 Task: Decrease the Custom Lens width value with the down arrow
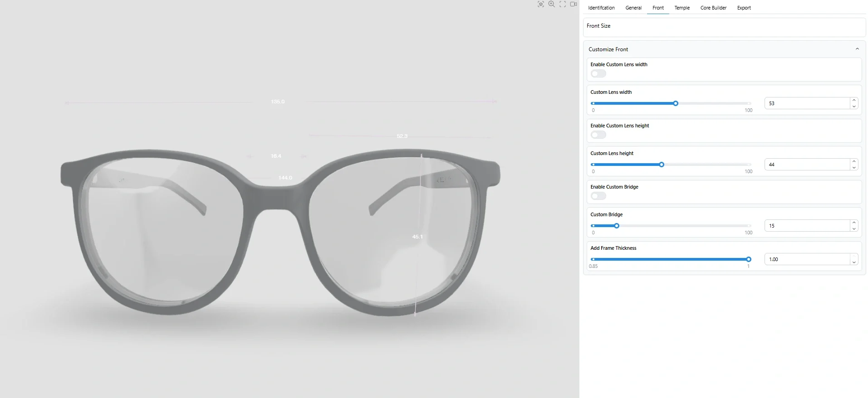pos(854,106)
